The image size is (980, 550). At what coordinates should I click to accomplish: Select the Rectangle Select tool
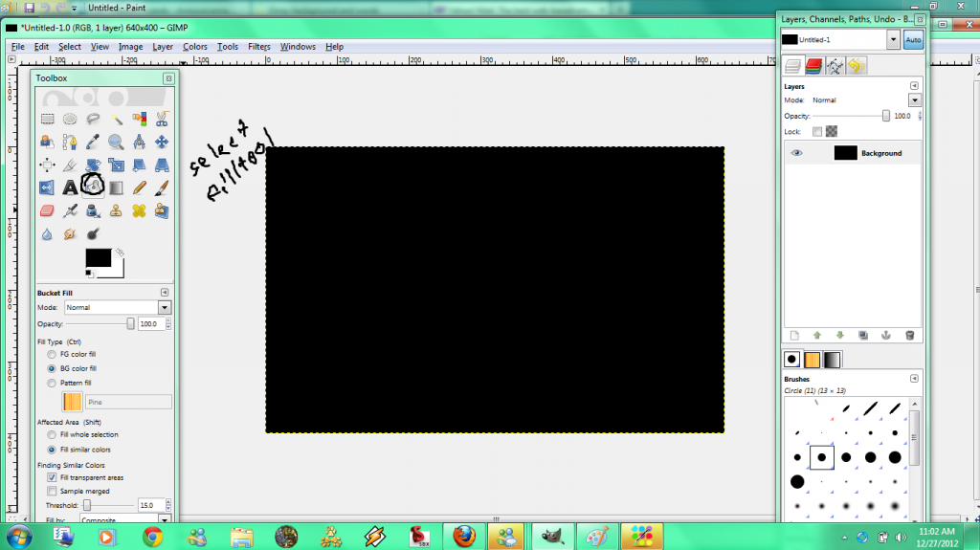48,119
